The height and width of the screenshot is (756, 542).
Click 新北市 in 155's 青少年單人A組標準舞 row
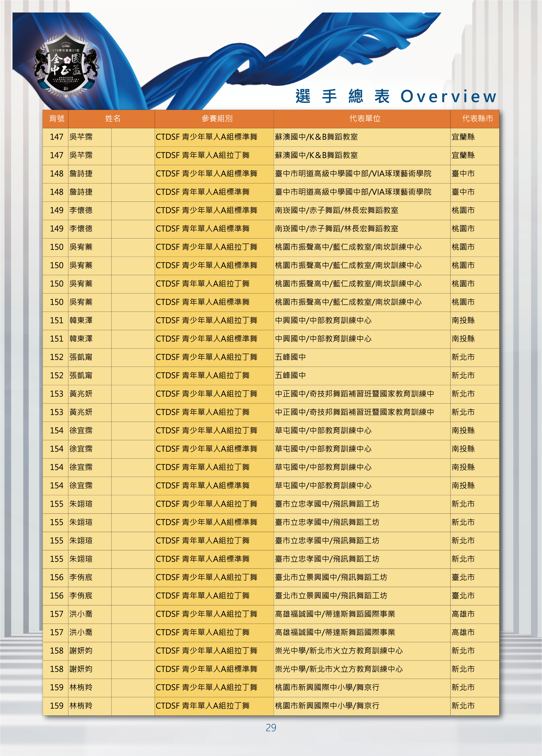point(463,522)
